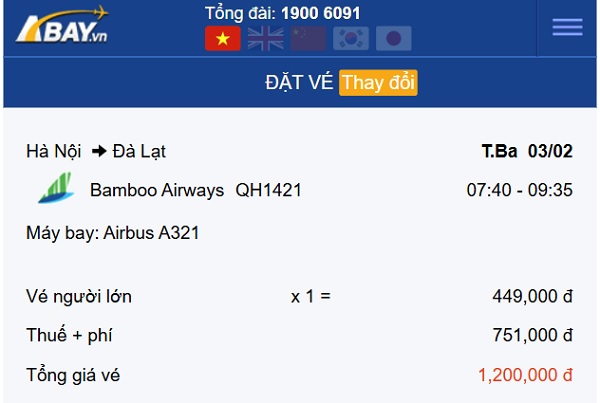Open the hamburger menu
Viewport: 600px width, 403px height.
567,27
